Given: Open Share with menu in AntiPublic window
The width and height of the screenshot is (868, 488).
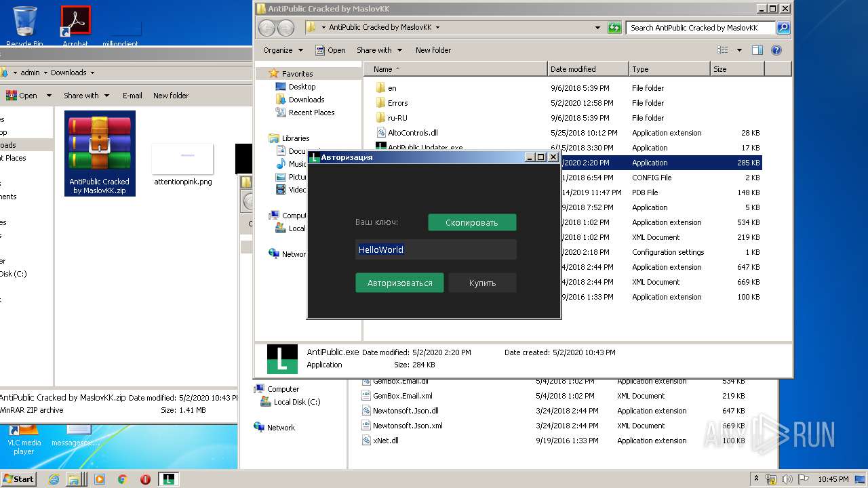Looking at the screenshot, I should coord(379,50).
